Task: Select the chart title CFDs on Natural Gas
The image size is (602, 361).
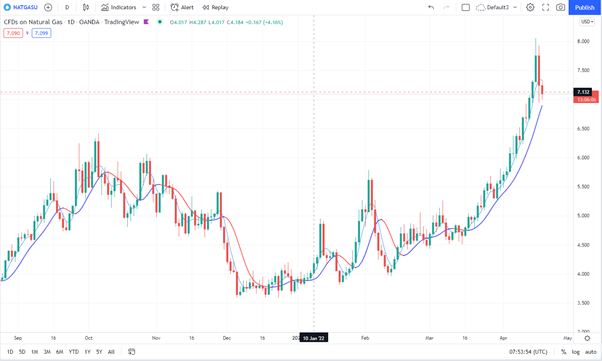Action: pyautogui.click(x=33, y=22)
